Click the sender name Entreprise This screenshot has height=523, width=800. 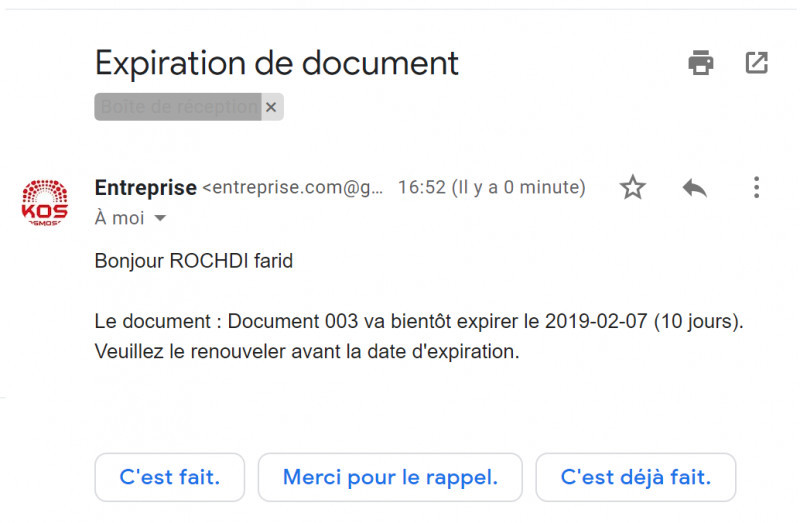(x=145, y=187)
